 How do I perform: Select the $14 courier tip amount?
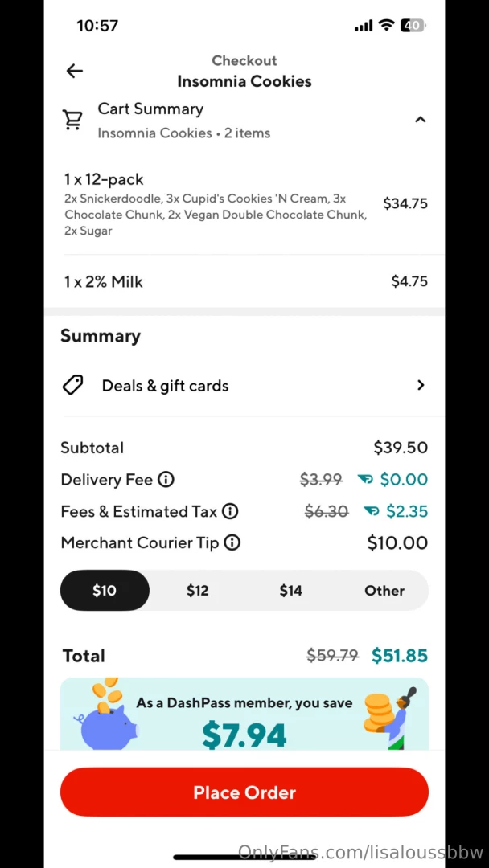[x=290, y=590]
